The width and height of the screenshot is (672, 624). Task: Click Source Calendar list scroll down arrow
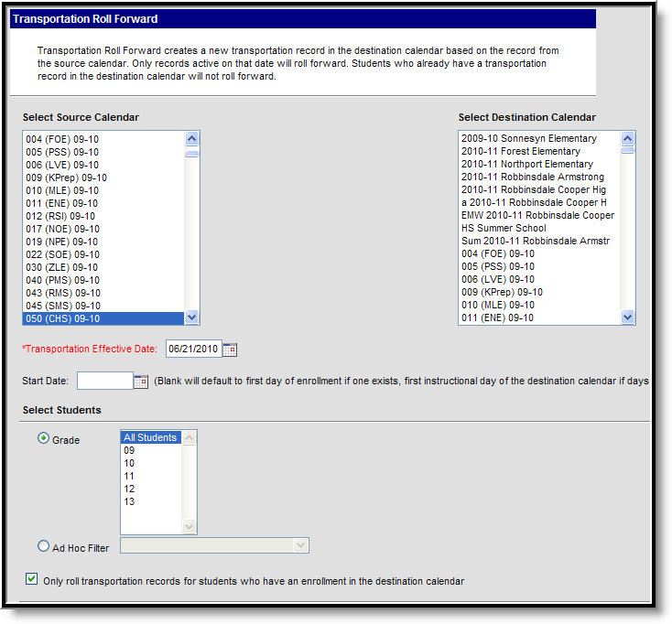(192, 317)
